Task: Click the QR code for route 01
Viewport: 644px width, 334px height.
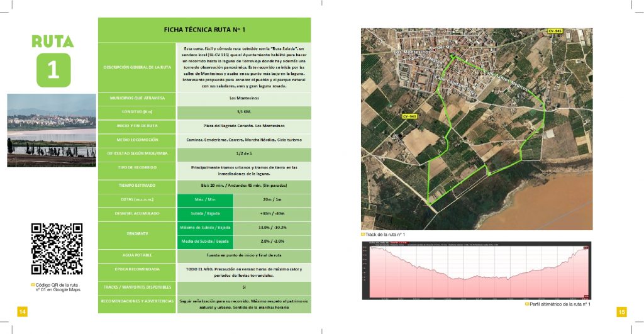Action: pyautogui.click(x=57, y=249)
